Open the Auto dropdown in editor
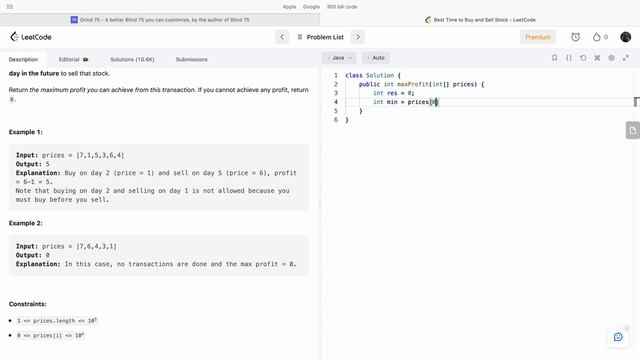This screenshot has height=360, width=640. coord(376,58)
